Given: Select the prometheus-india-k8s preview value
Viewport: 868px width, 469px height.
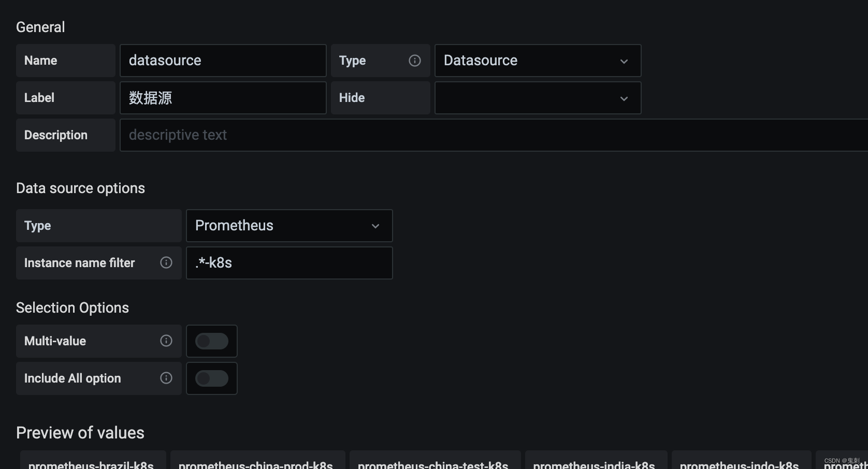Looking at the screenshot, I should click(596, 463).
